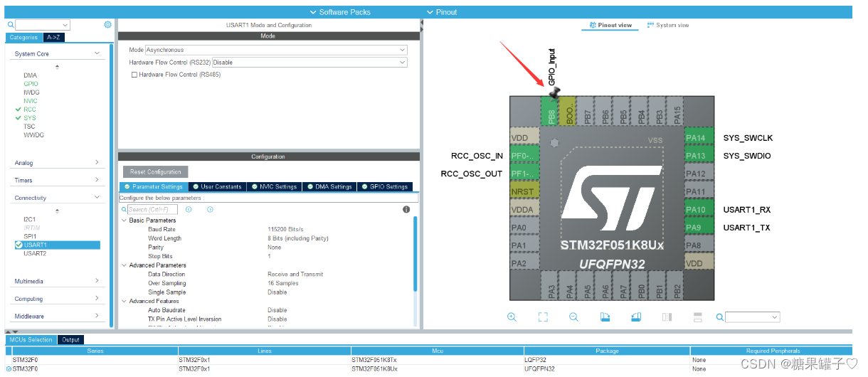Select SYS in System Core
The image size is (868, 377).
click(x=29, y=118)
